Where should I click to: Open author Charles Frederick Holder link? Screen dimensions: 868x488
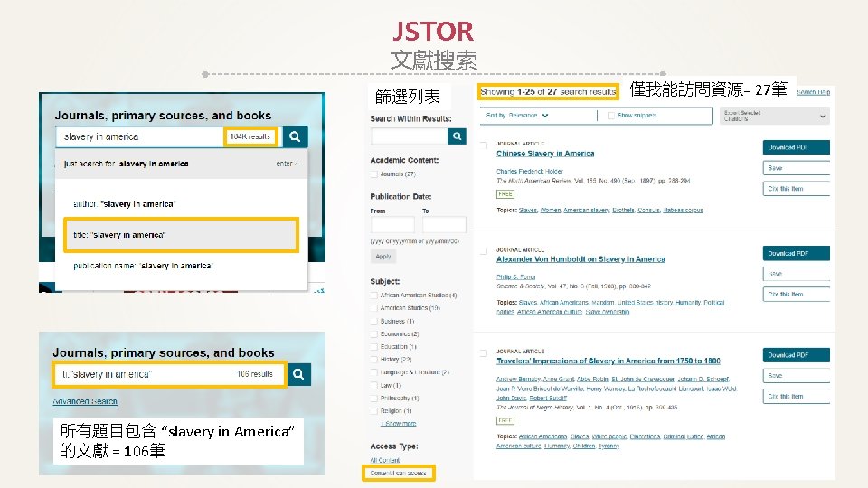[530, 172]
